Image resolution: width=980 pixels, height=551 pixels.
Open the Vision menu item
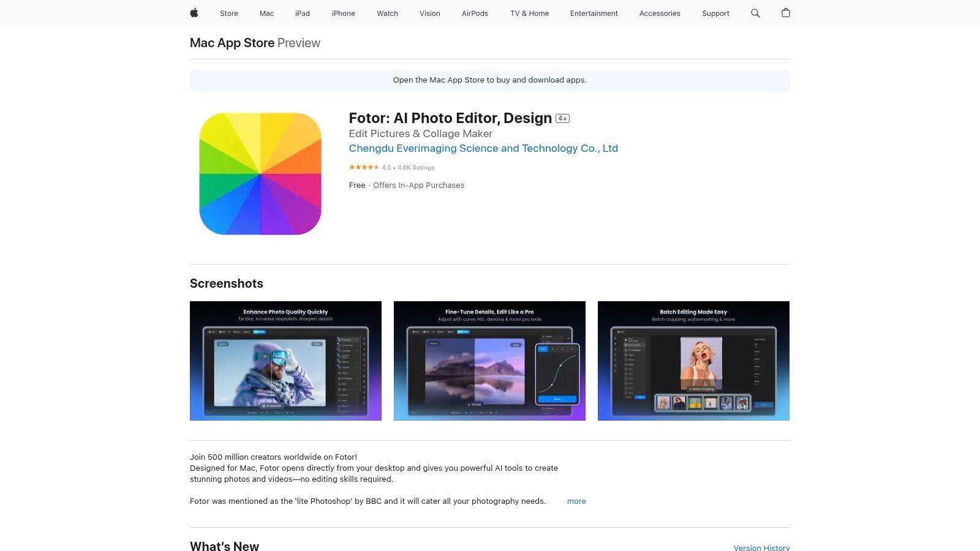point(430,13)
